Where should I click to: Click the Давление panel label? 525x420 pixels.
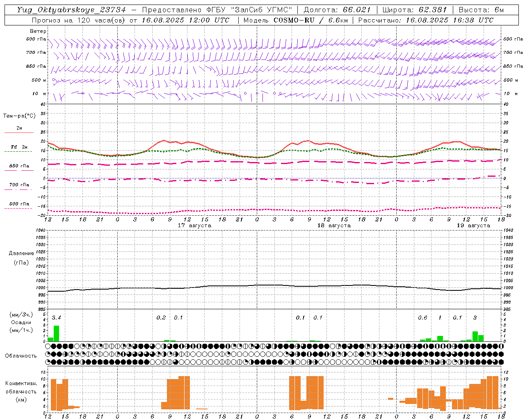[x=21, y=253]
